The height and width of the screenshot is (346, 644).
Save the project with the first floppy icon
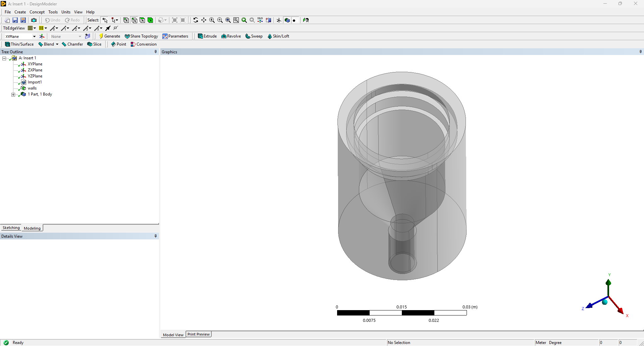tap(15, 20)
